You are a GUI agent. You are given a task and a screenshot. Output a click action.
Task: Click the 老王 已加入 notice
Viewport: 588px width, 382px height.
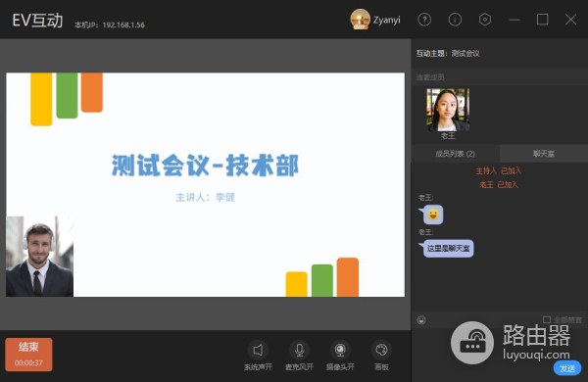499,185
